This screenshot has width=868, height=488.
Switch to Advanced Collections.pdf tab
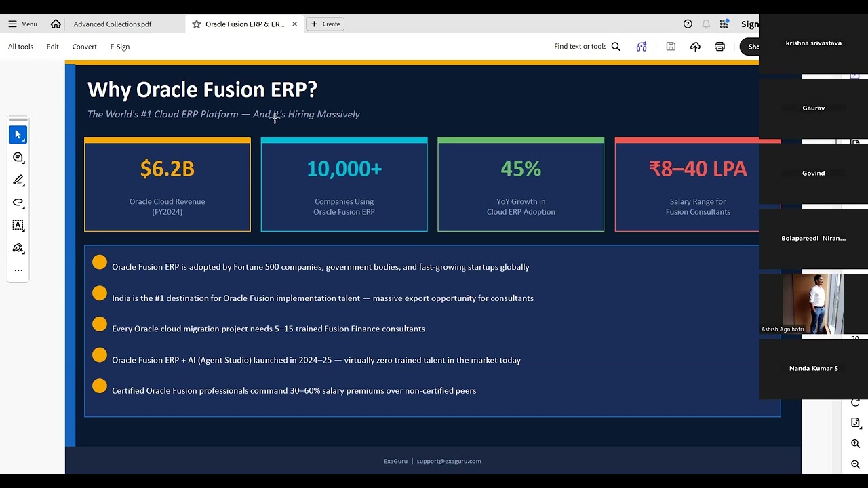tap(113, 24)
